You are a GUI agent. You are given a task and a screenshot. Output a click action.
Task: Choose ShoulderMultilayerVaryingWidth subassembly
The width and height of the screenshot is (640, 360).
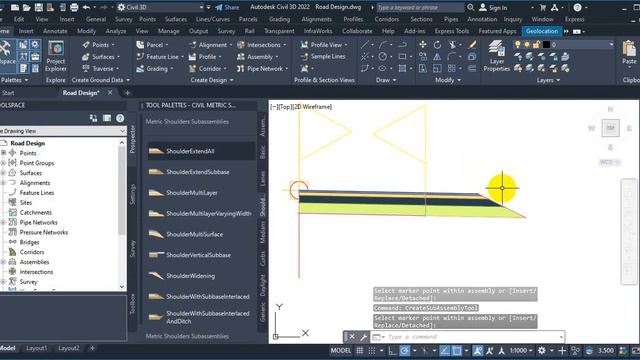tap(201, 213)
